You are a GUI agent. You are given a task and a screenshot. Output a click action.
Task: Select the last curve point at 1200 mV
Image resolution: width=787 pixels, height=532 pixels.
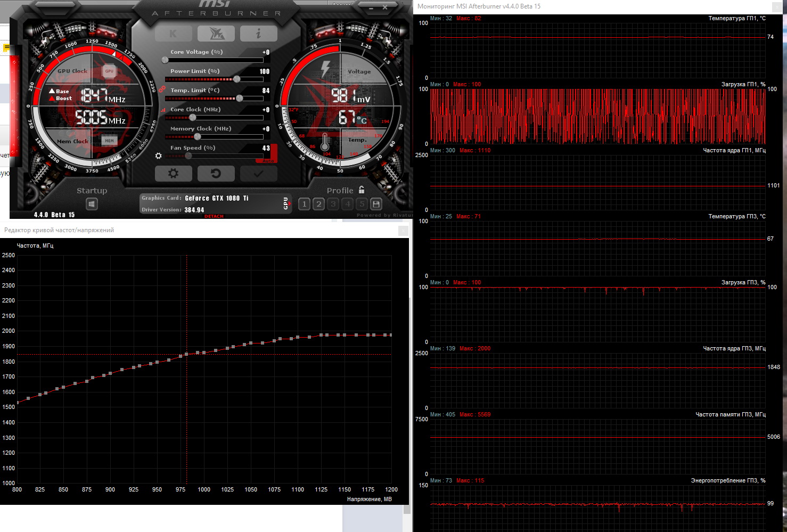[391, 335]
